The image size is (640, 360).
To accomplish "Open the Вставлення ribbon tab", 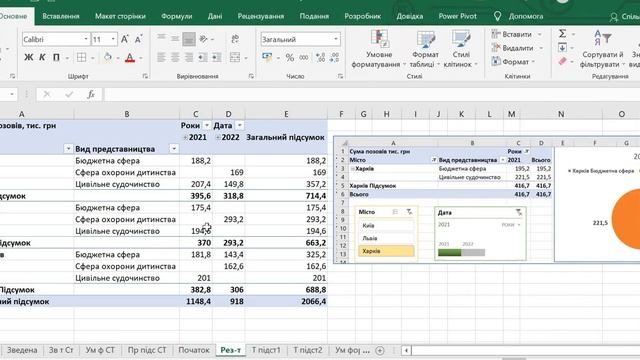I will click(x=61, y=16).
